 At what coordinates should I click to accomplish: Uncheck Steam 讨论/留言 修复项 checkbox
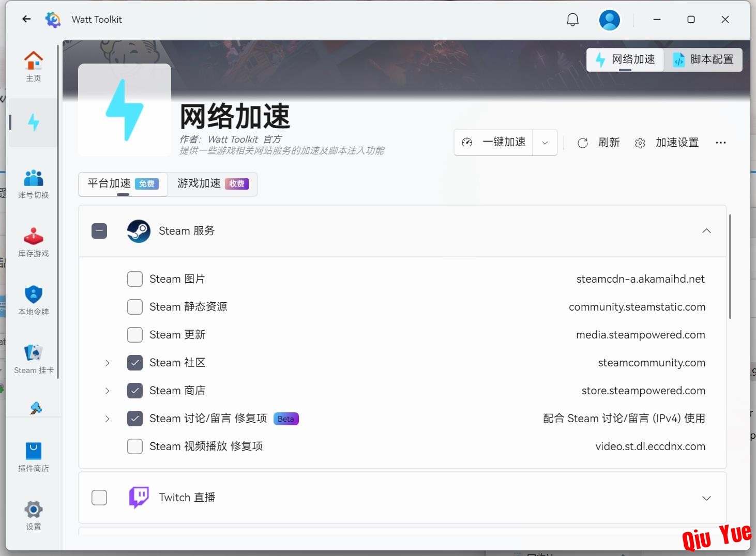[135, 419]
